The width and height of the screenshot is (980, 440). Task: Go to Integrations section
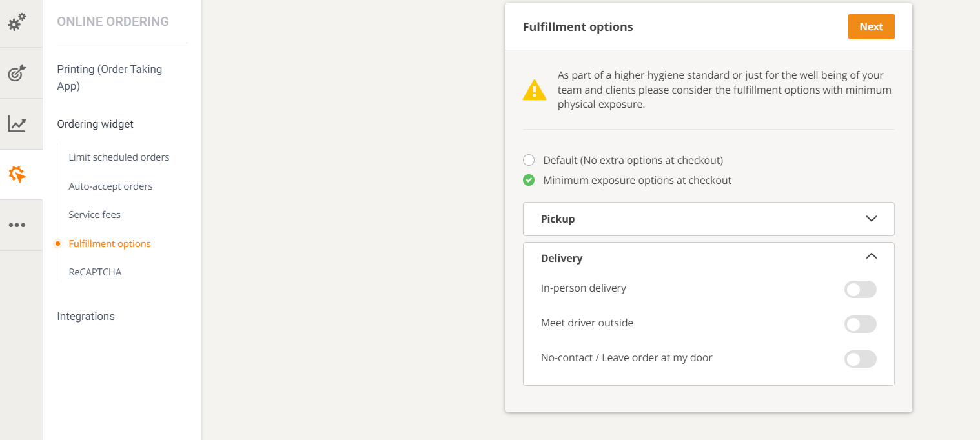pyautogui.click(x=86, y=316)
